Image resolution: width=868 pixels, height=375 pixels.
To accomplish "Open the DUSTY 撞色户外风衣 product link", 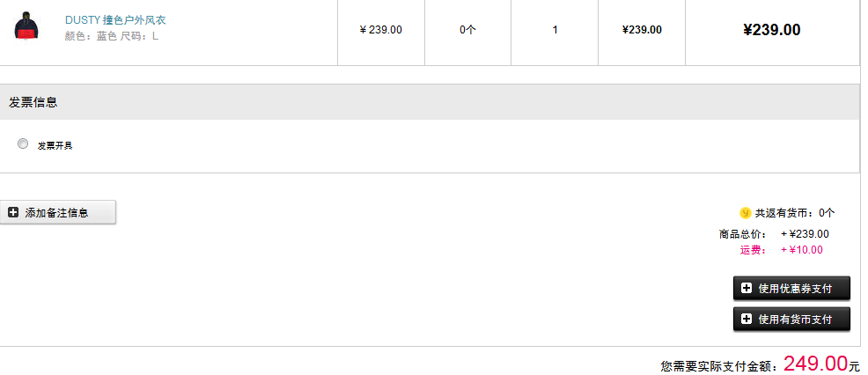I will [115, 20].
